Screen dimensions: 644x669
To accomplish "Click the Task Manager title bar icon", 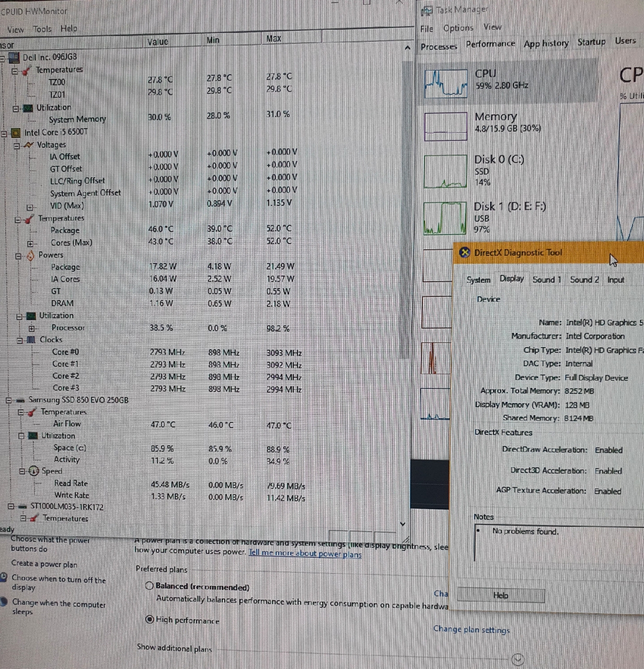I will pyautogui.click(x=428, y=10).
